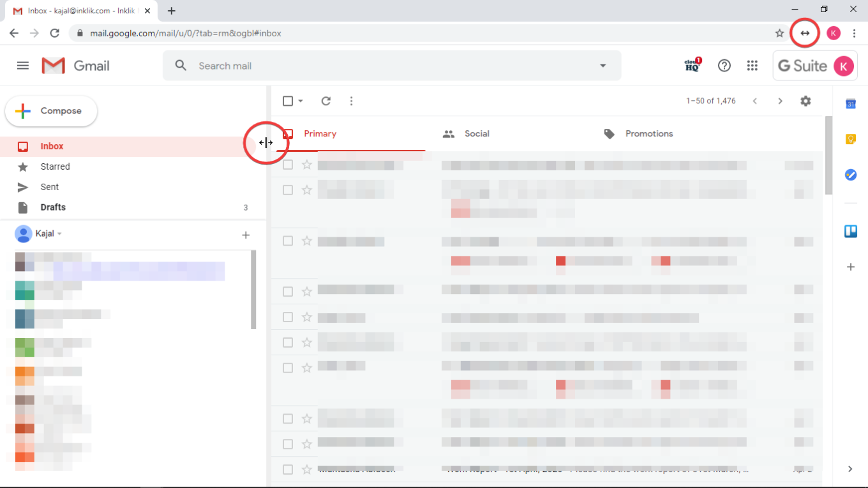
Task: Click the resize extension icon in Chrome toolbar
Action: (805, 33)
